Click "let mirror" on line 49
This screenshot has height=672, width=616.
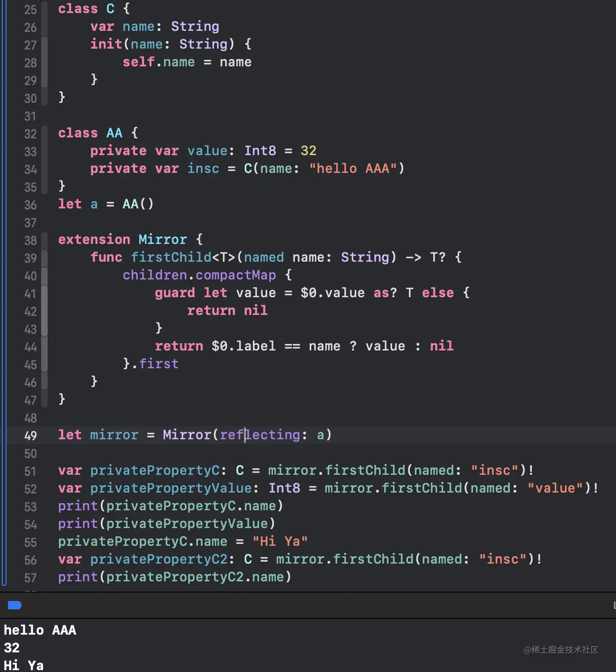[x=98, y=435]
